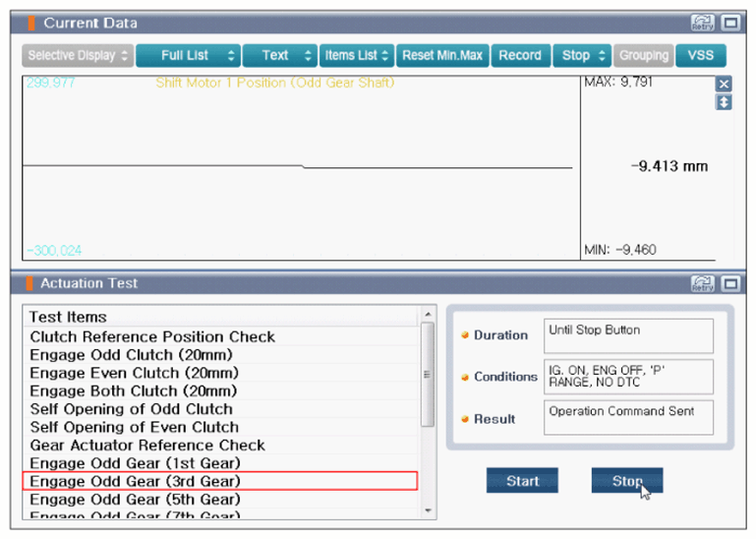Image resolution: width=756 pixels, height=539 pixels.
Task: Click the Retry icon in Actuation Test header
Action: (x=703, y=283)
